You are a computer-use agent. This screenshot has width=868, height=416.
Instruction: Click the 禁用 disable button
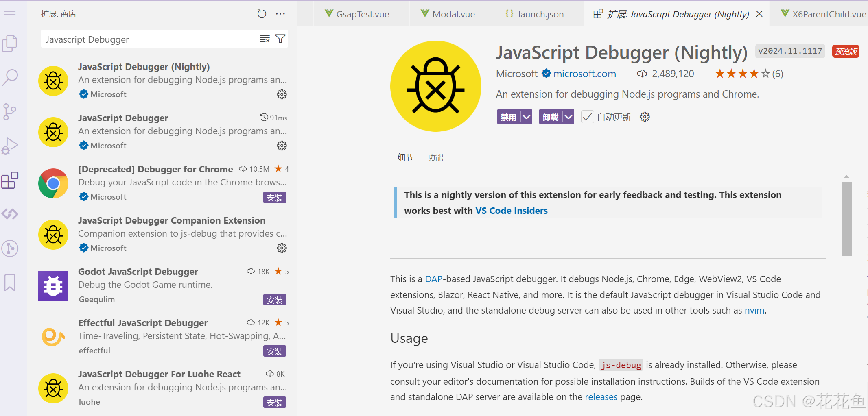coord(509,117)
